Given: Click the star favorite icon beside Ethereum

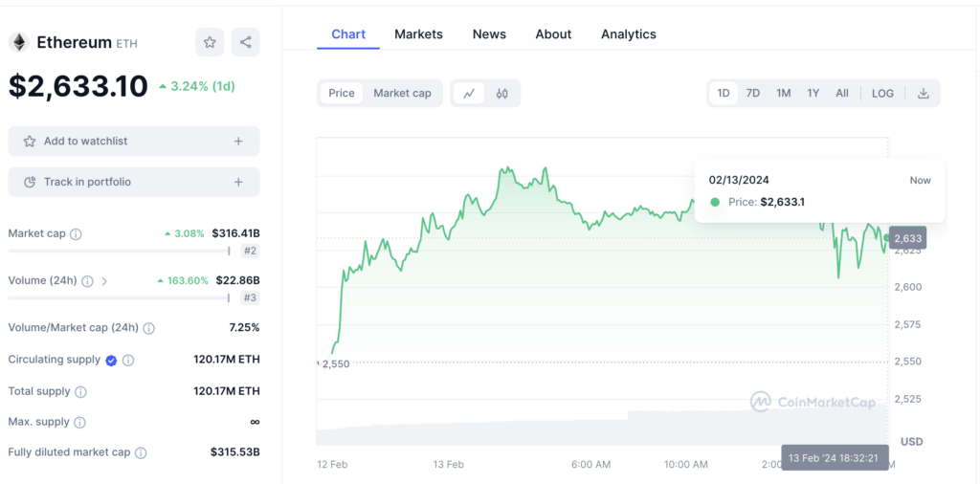Looking at the screenshot, I should coord(210,42).
